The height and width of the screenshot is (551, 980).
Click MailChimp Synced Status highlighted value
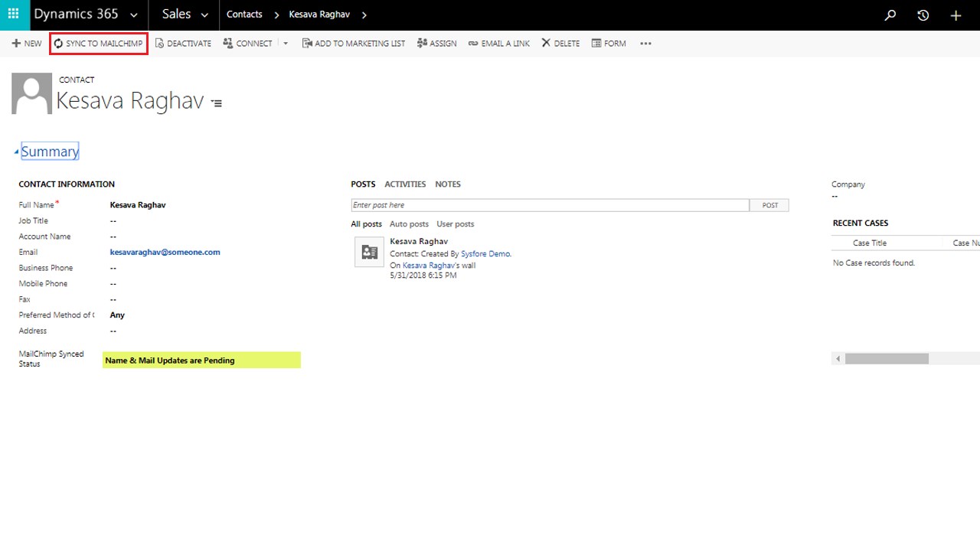tap(201, 360)
